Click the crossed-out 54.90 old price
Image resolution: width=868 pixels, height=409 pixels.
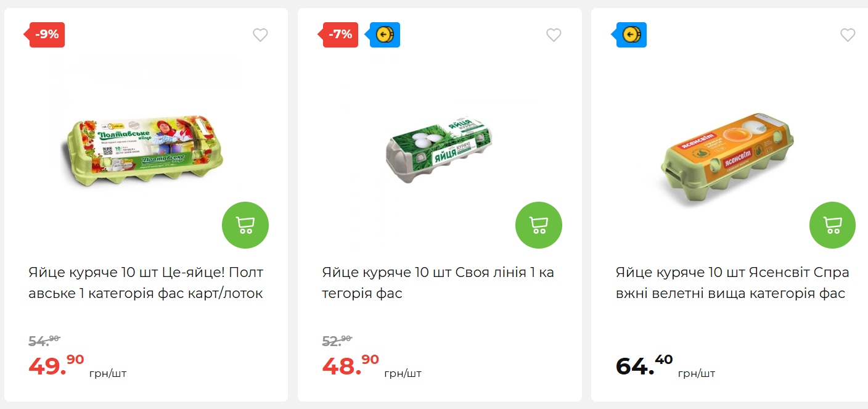click(x=44, y=340)
